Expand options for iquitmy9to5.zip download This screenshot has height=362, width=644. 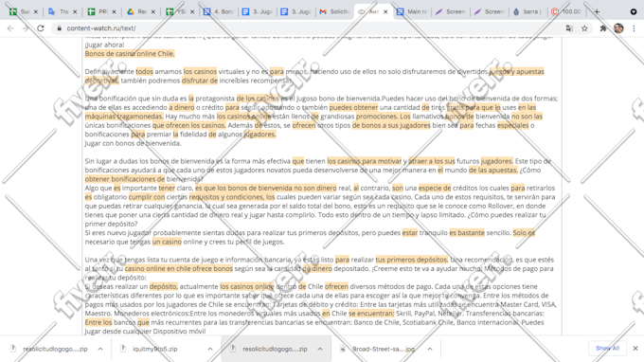[210, 349]
